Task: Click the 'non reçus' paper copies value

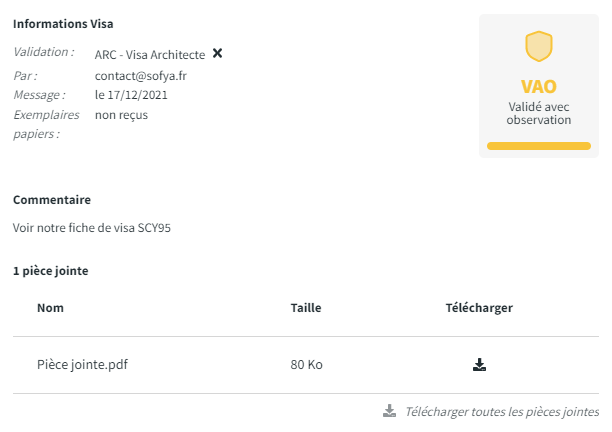Action: 121,115
